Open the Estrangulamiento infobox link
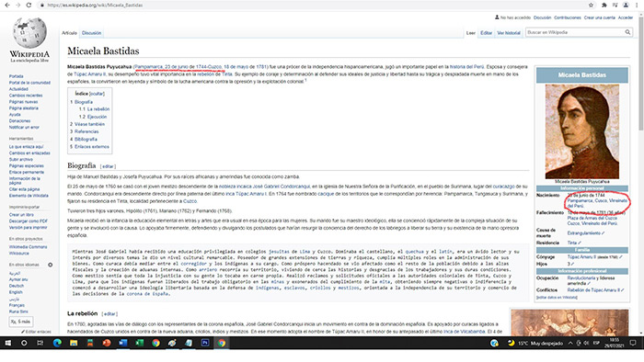 (583, 233)
